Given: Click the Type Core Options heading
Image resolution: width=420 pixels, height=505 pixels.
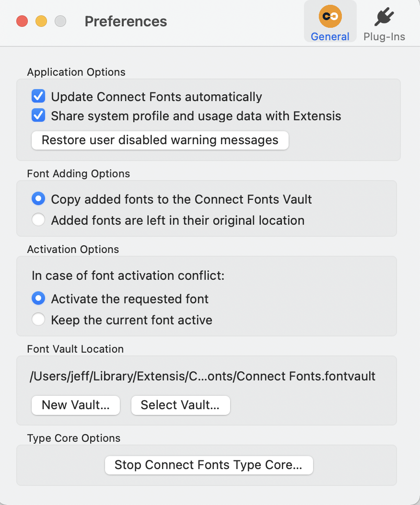Looking at the screenshot, I should 74,438.
